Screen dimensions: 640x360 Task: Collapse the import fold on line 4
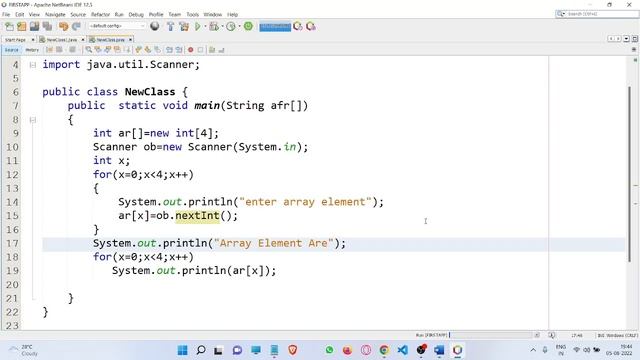[33, 65]
